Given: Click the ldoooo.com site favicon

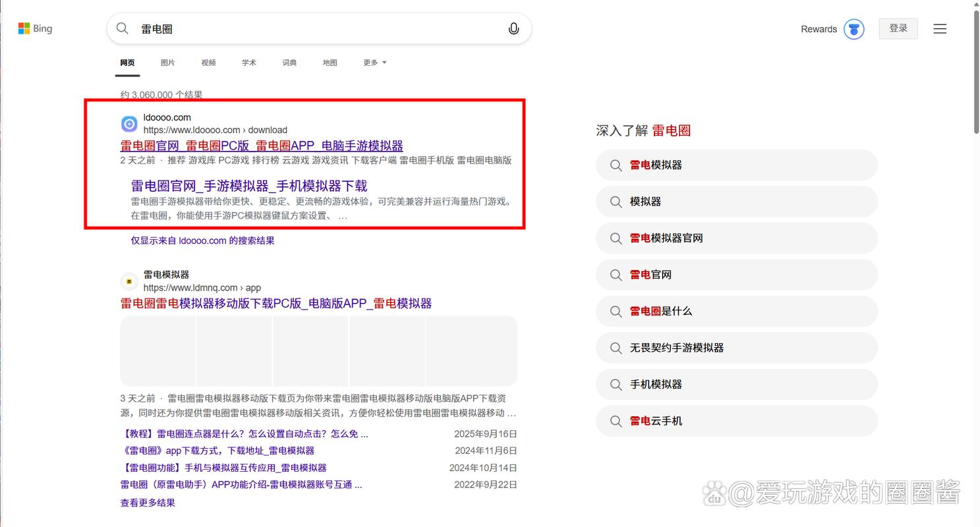Looking at the screenshot, I should point(129,123).
